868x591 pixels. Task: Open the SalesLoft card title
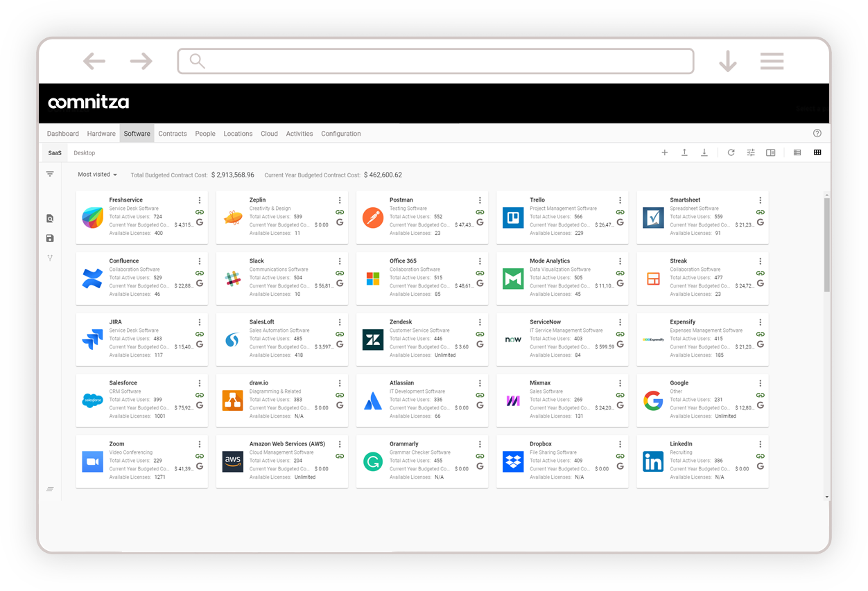coord(262,322)
